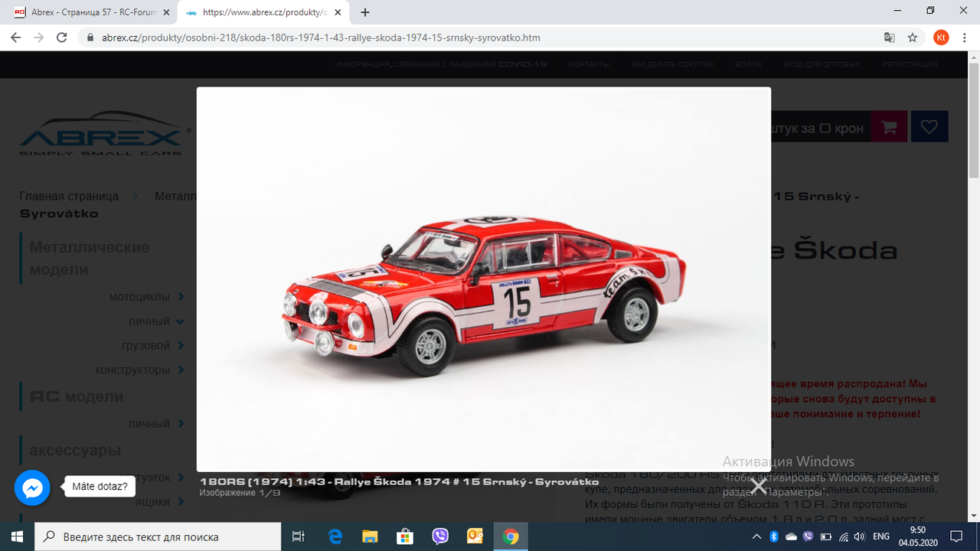Open the ВХОД ДЛЯ ОПТОВЫХ menu item
Viewport: 980px width, 551px height.
click(x=822, y=64)
